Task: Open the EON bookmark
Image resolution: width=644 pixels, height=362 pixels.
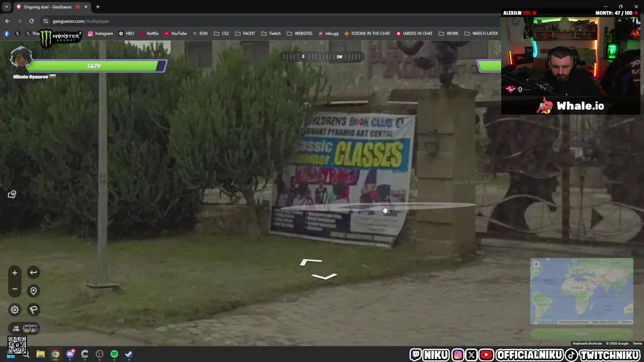Action: (200, 33)
